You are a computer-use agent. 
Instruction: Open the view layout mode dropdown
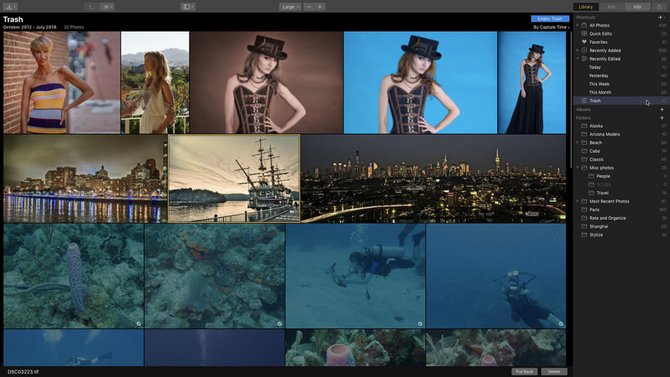(x=188, y=7)
